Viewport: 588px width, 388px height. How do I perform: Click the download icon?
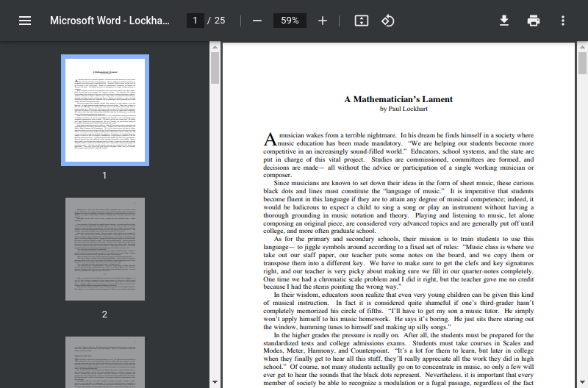click(x=504, y=21)
